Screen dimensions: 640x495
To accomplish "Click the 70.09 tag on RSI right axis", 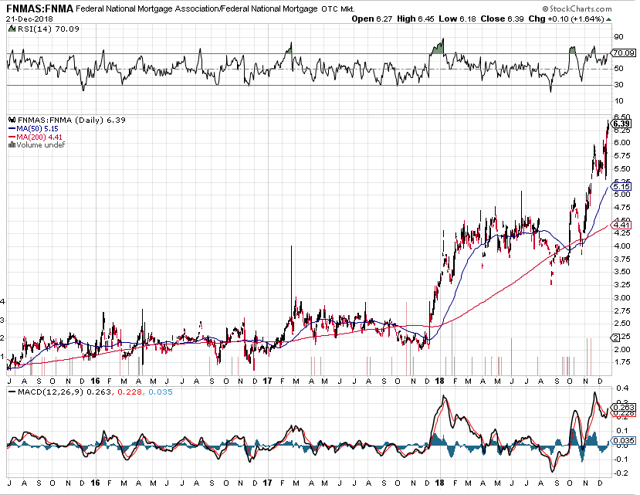I will coord(623,53).
